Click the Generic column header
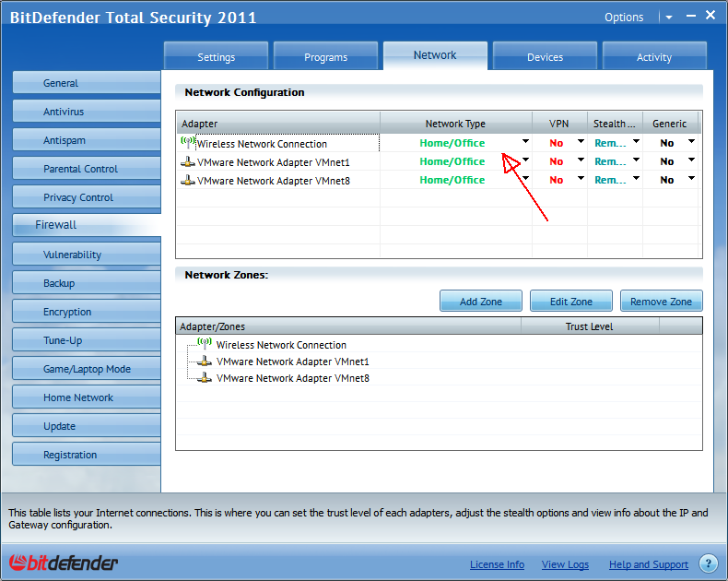This screenshot has height=581, width=728. 670,124
